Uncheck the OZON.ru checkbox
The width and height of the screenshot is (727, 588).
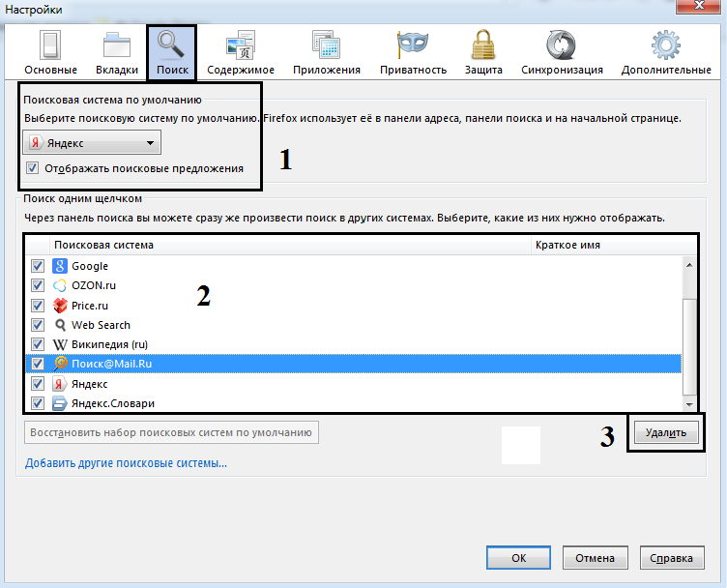(x=37, y=285)
